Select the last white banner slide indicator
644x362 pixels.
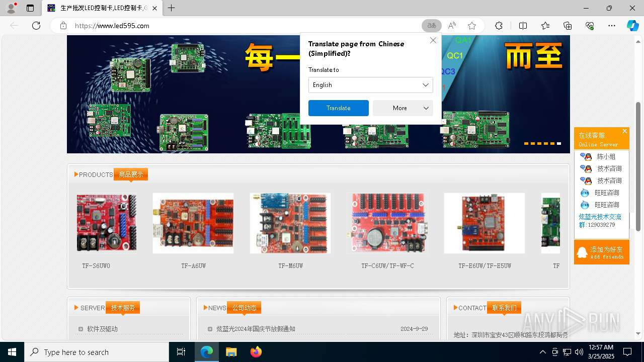click(x=558, y=143)
